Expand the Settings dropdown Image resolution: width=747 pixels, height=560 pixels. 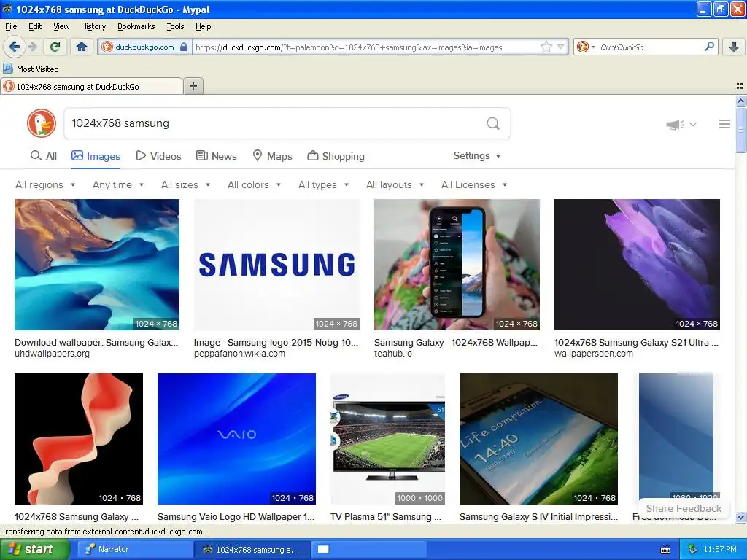477,156
